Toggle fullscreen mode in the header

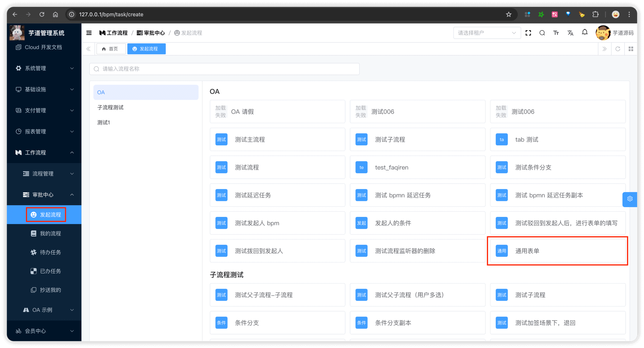[x=528, y=33]
